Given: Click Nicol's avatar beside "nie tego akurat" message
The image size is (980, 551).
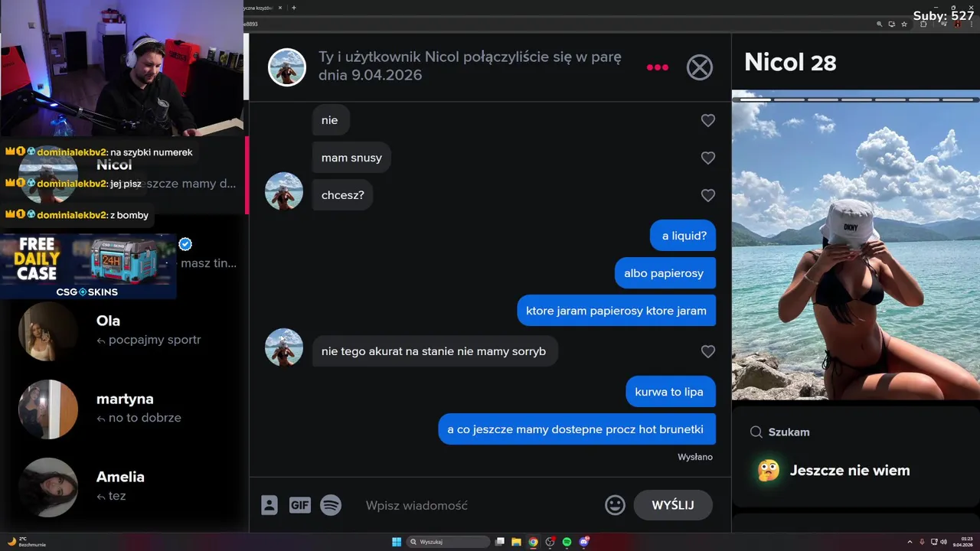Looking at the screenshot, I should pyautogui.click(x=284, y=347).
